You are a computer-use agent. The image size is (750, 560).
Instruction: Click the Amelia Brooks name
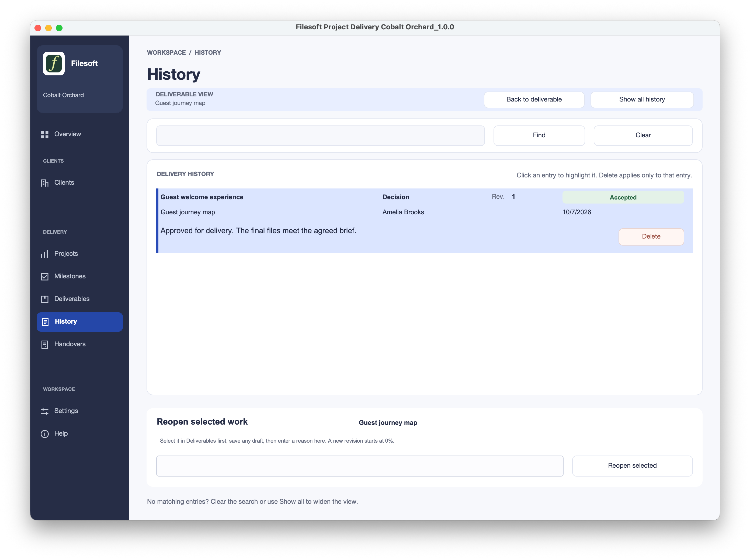coord(403,212)
